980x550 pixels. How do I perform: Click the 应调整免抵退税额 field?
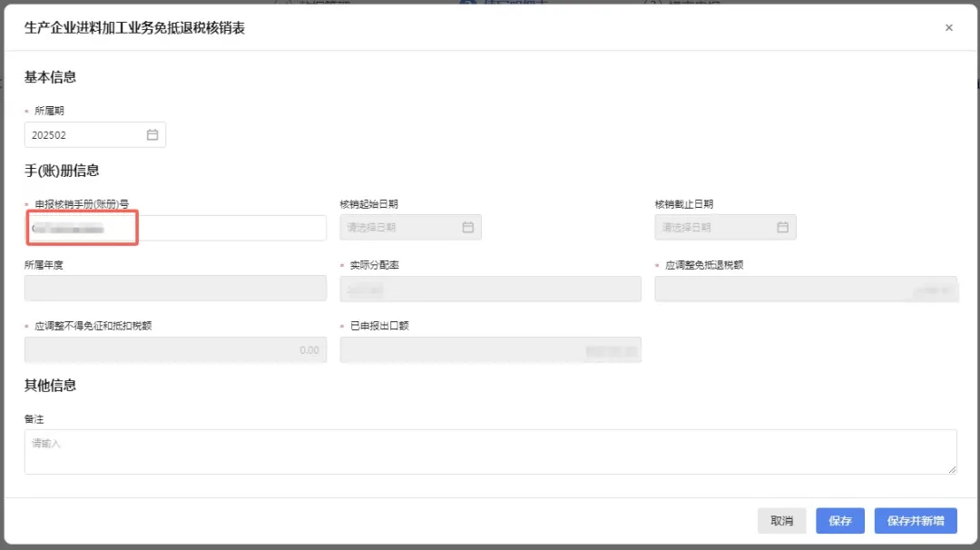click(806, 288)
